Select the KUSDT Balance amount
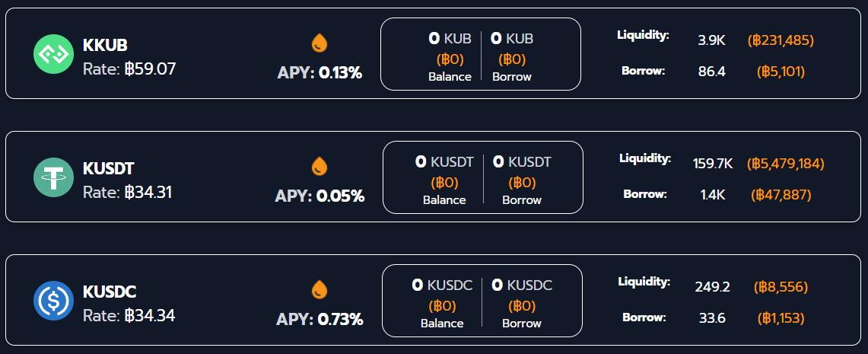Image resolution: width=868 pixels, height=354 pixels. click(444, 161)
